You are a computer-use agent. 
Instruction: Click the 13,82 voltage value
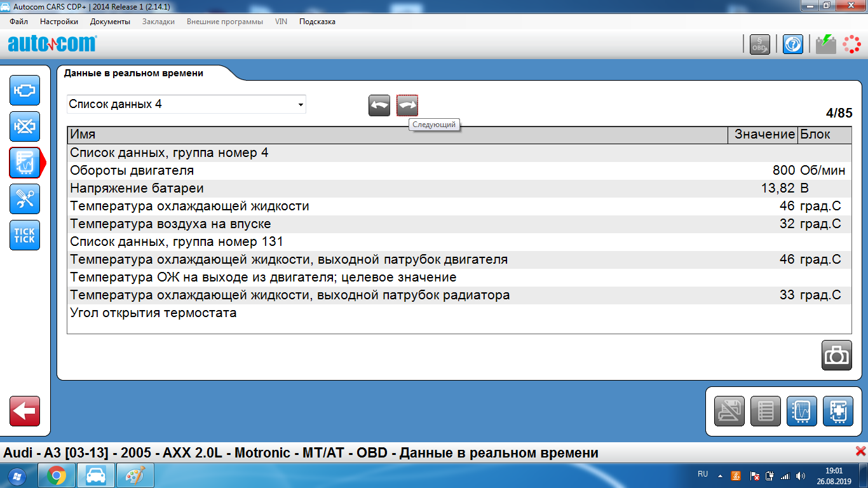(x=778, y=188)
